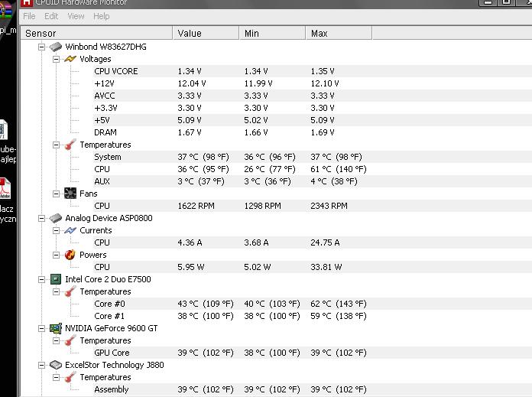Click the Intel Core 2 Duo processor icon
Screen dimensions: 532x397
tap(56, 279)
